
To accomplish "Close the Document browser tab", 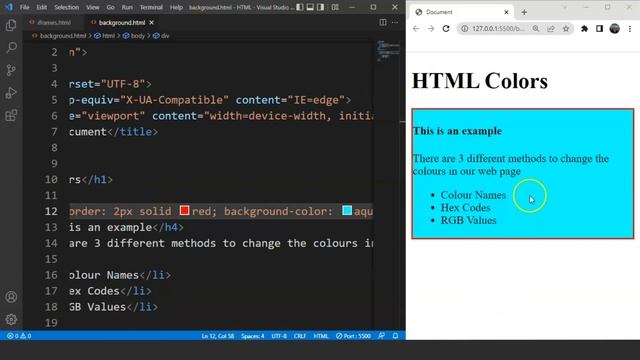I will (506, 12).
